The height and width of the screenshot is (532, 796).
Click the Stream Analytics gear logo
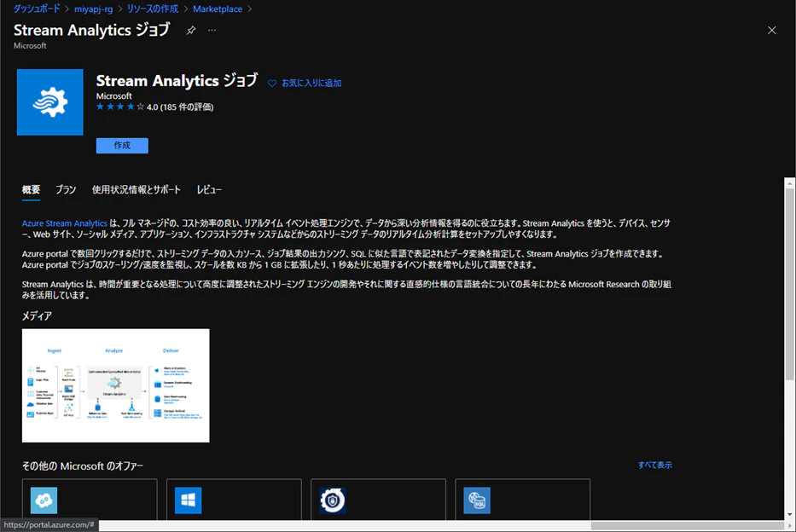(x=49, y=102)
